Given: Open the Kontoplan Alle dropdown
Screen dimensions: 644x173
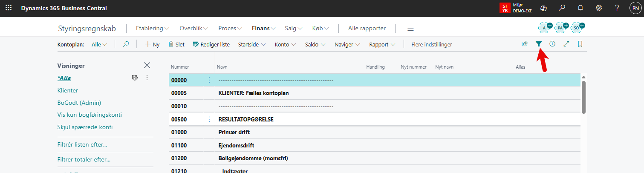Looking at the screenshot, I should pos(99,44).
